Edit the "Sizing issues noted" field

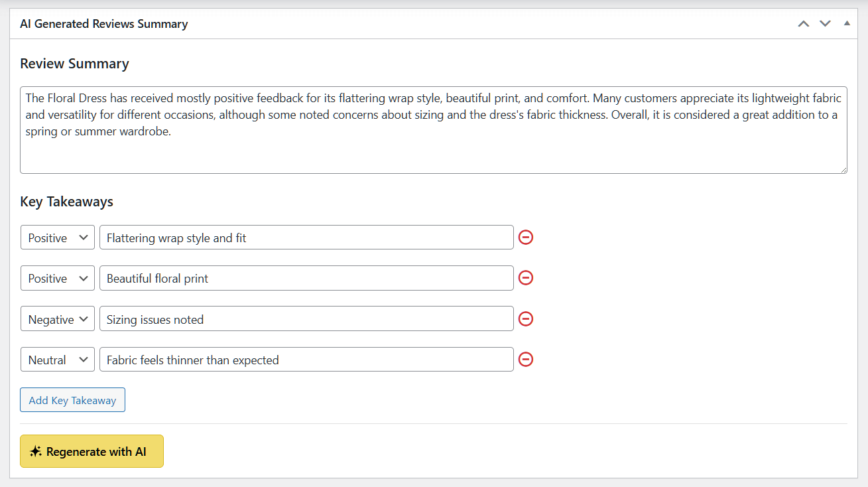(x=306, y=319)
